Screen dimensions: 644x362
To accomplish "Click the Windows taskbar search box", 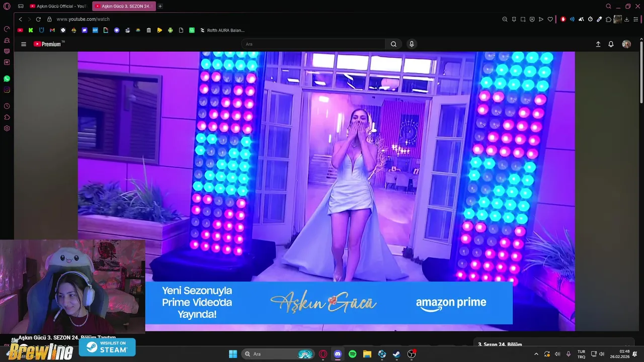I will 278,354.
